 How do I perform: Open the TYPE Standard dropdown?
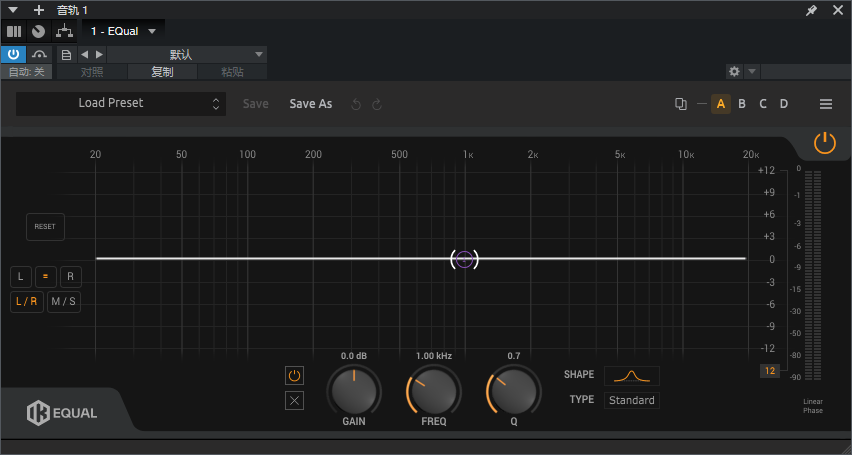[631, 401]
